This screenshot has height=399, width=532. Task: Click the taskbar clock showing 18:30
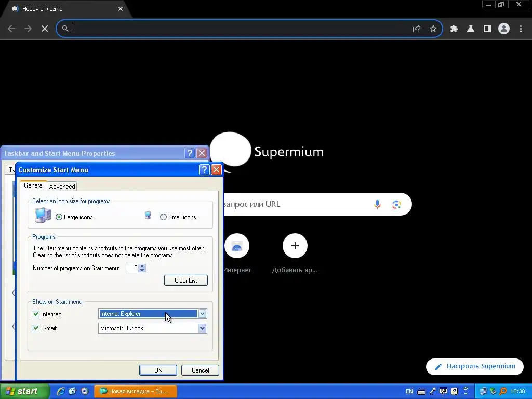coord(518,391)
